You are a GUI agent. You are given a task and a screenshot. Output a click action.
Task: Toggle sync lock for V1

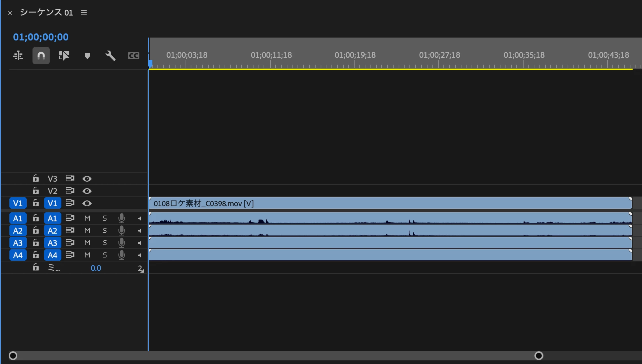point(70,203)
